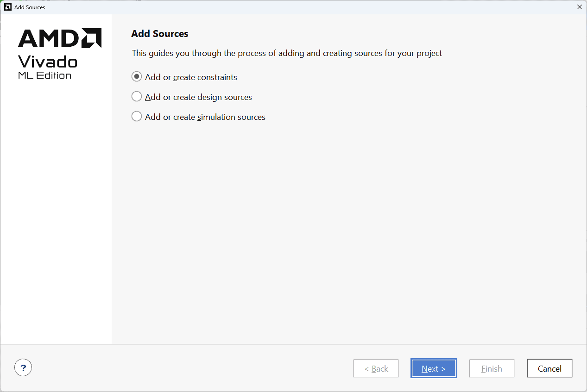Viewport: 587px width, 392px height.
Task: Click the greyed-out Back button
Action: coord(376,368)
